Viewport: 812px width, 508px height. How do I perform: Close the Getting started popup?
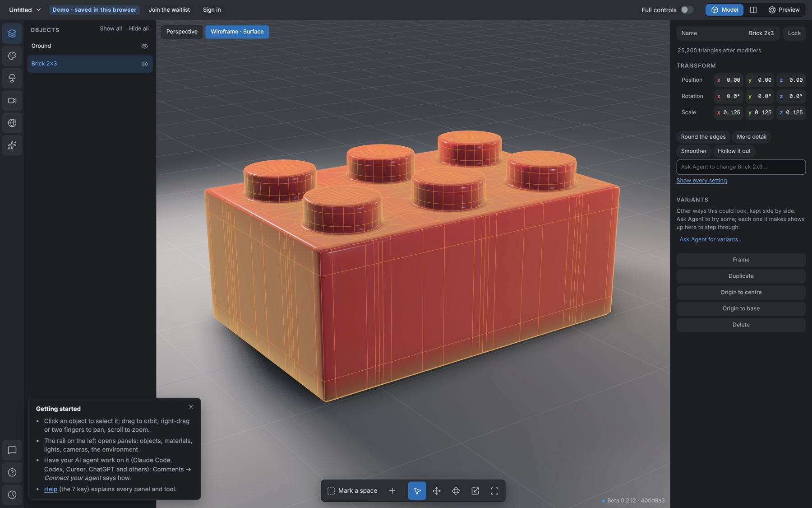click(191, 407)
